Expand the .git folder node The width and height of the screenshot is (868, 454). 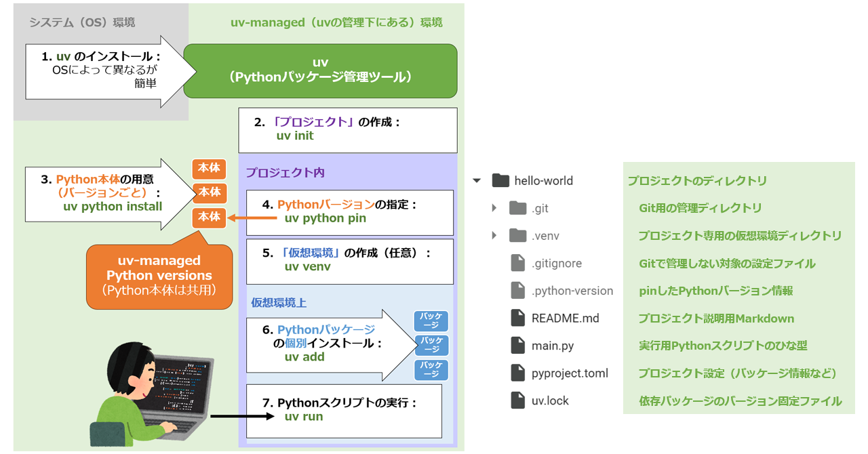click(x=492, y=208)
